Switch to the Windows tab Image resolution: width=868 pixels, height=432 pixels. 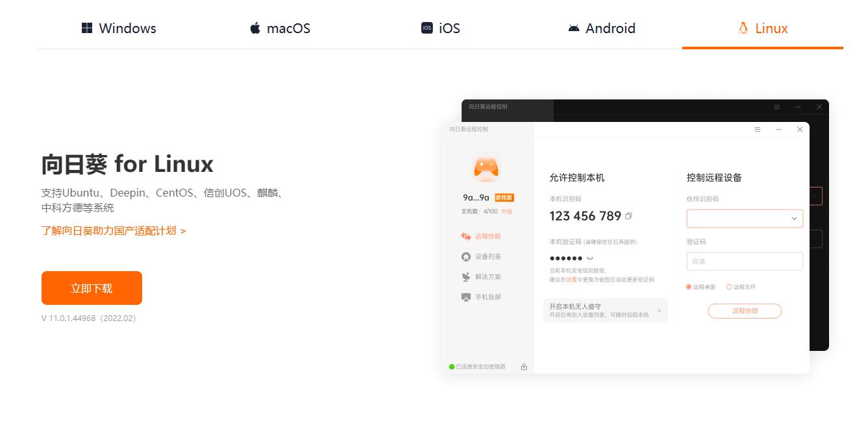pyautogui.click(x=119, y=28)
